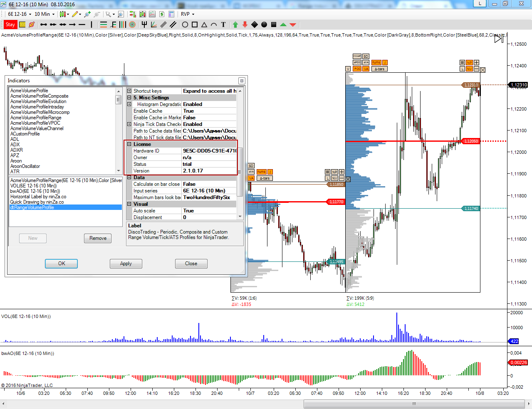
Task: Collapse the License property group
Action: pyautogui.click(x=129, y=144)
